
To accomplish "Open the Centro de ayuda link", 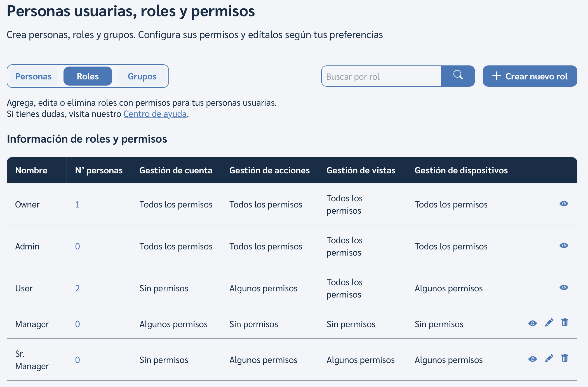I will (x=155, y=114).
